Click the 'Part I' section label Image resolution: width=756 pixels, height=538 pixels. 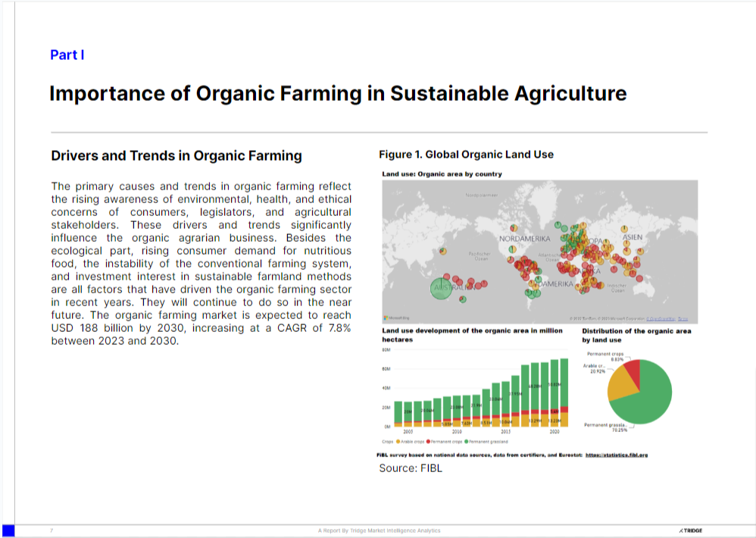pyautogui.click(x=67, y=55)
